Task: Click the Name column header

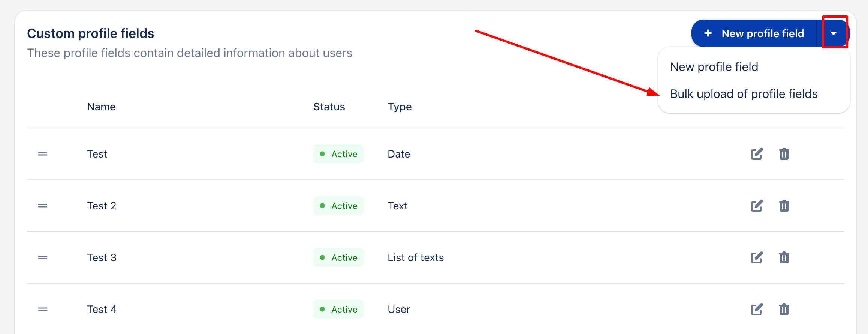Action: pos(101,107)
